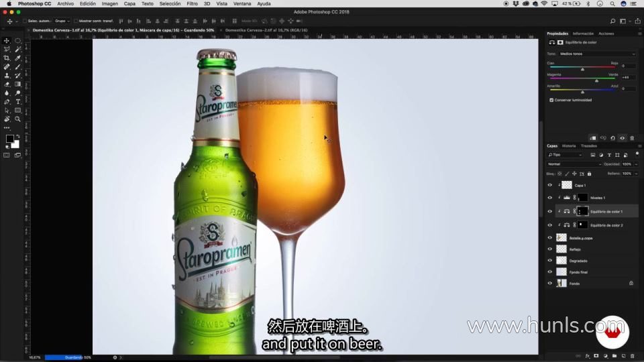Select the History Brush tool
This screenshot has width=644, height=362.
[x=17, y=76]
